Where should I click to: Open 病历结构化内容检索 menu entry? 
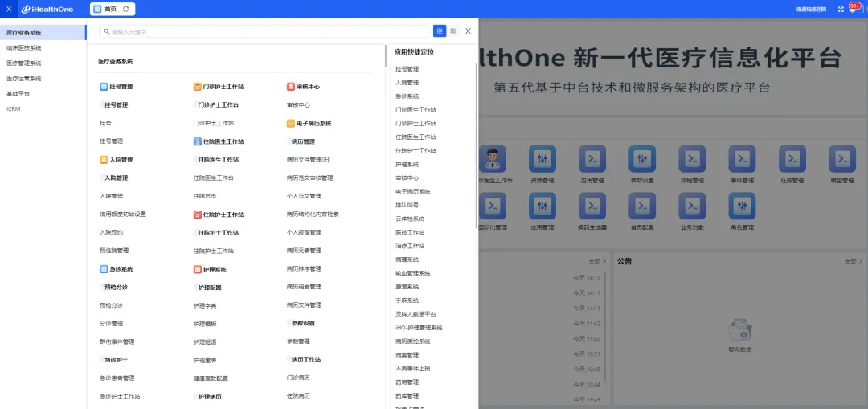(313, 215)
